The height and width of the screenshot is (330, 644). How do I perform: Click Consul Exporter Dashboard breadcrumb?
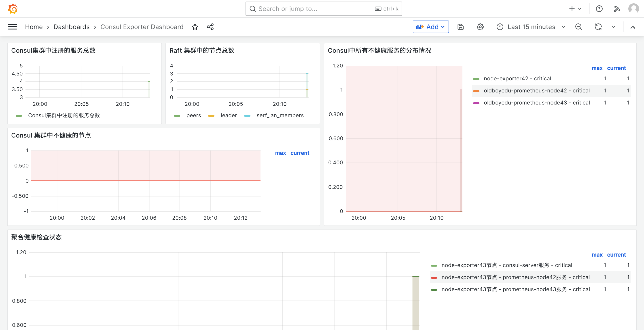click(142, 27)
